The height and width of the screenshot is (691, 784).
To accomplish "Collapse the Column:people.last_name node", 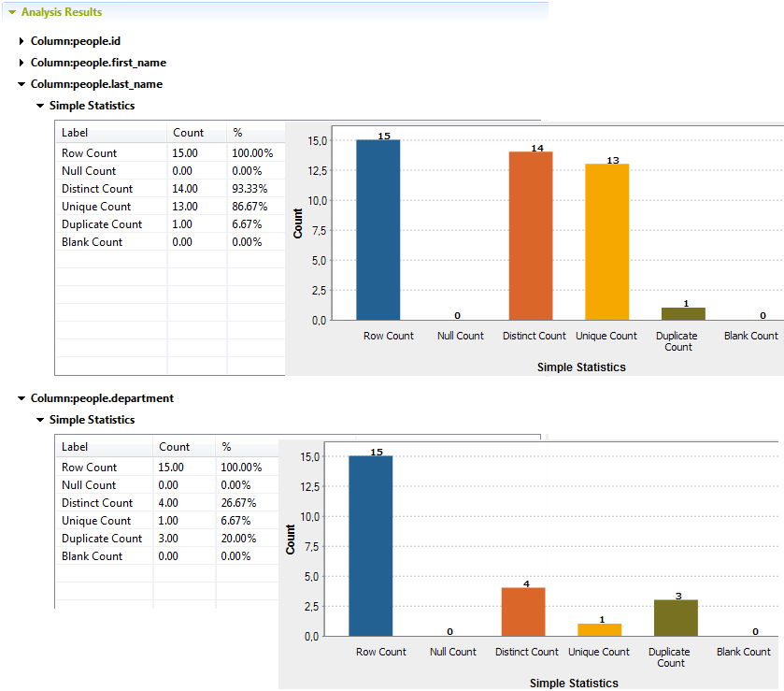I will click(x=20, y=83).
